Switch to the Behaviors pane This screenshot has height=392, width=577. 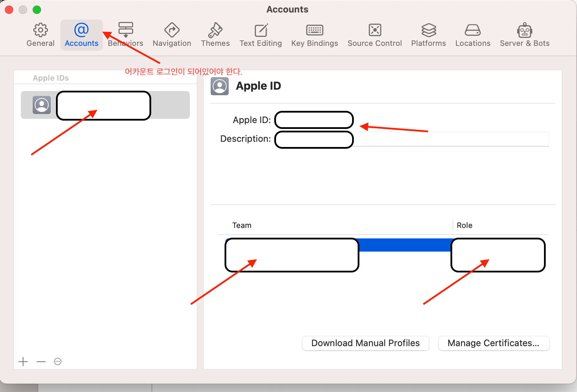(125, 35)
